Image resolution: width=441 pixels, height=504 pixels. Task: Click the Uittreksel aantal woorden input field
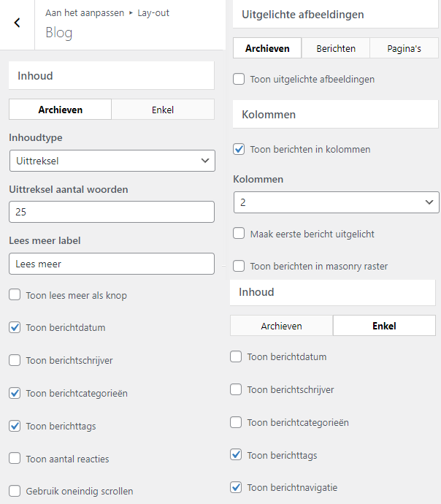coord(112,212)
